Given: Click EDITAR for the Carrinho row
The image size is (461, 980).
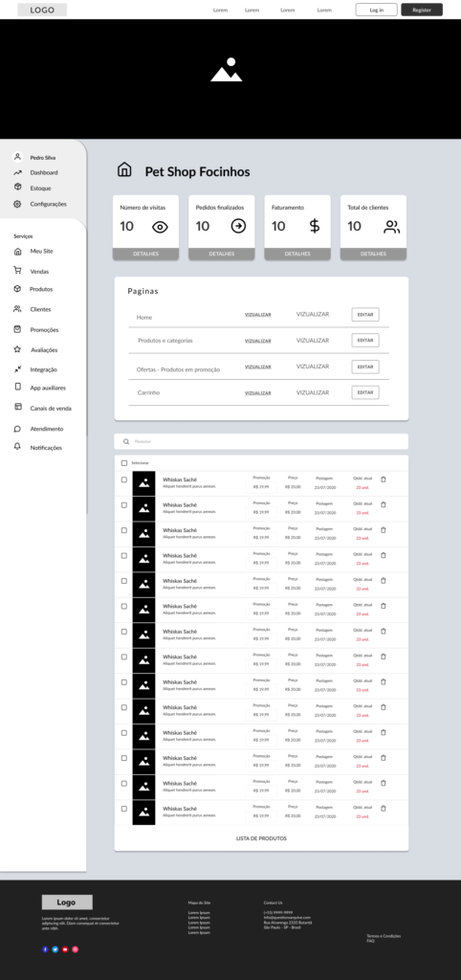Looking at the screenshot, I should click(365, 392).
